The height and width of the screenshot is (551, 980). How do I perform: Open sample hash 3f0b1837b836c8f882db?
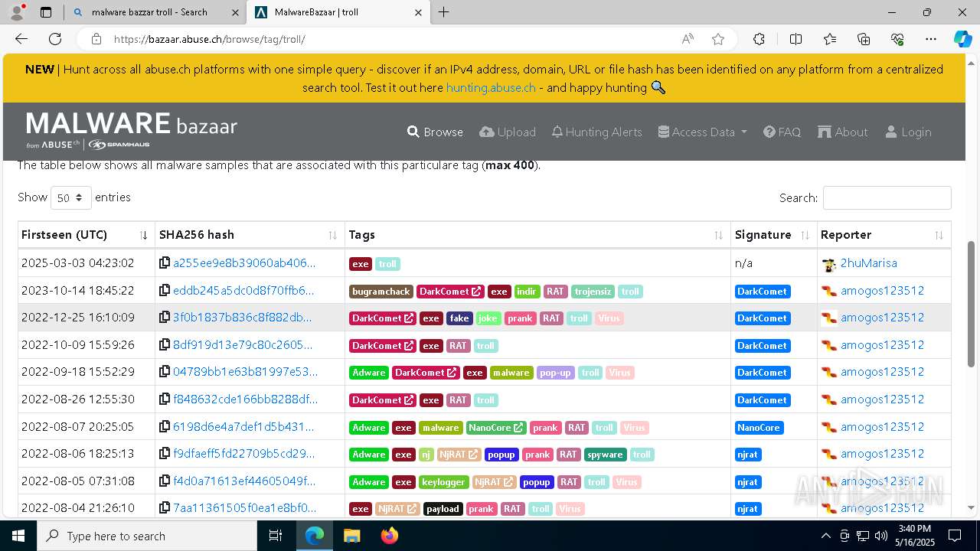(242, 318)
